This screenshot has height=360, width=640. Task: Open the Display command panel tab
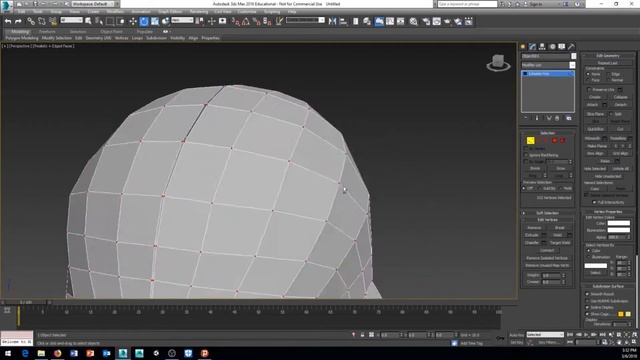(x=562, y=47)
